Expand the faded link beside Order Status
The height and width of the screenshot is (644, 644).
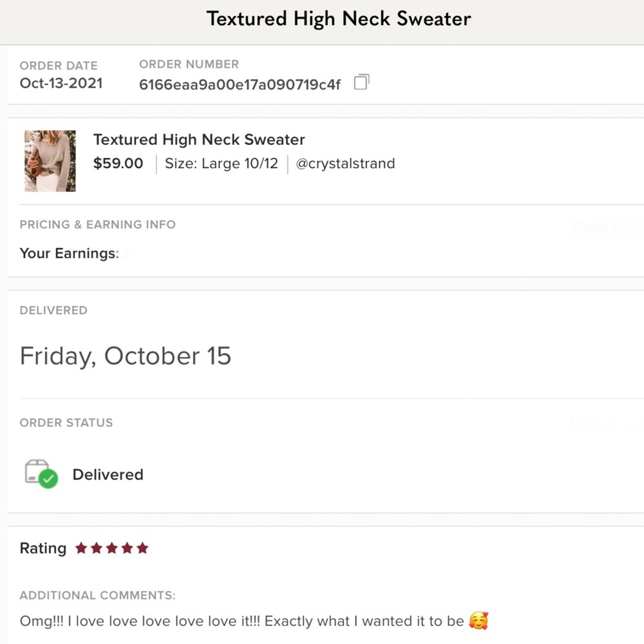606,424
